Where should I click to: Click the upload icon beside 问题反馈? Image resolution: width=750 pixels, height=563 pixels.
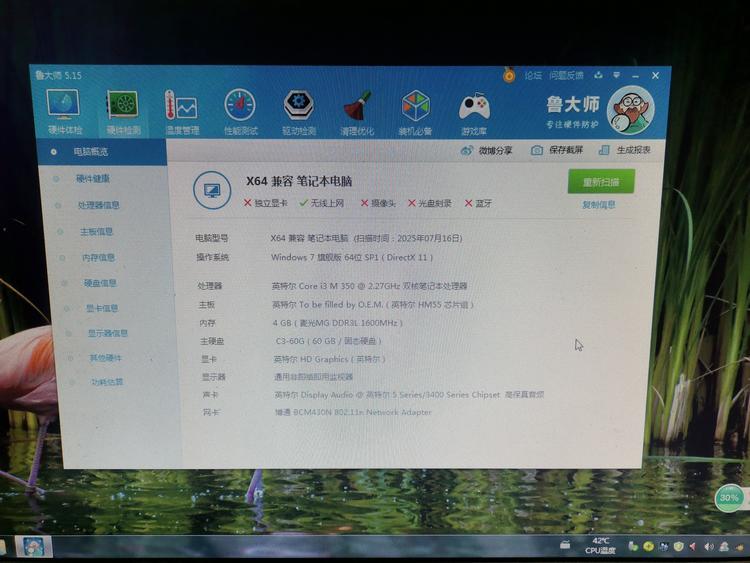click(598, 75)
